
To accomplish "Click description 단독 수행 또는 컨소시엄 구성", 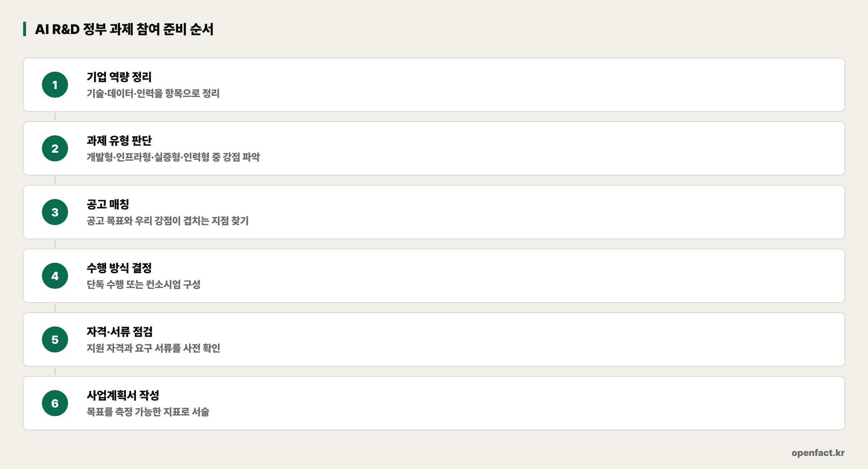I will click(x=143, y=284).
